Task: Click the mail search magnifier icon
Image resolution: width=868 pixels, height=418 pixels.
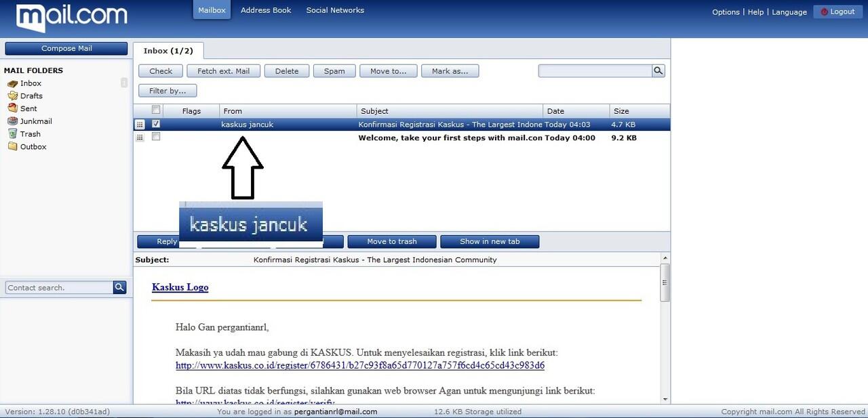Action: pos(658,70)
